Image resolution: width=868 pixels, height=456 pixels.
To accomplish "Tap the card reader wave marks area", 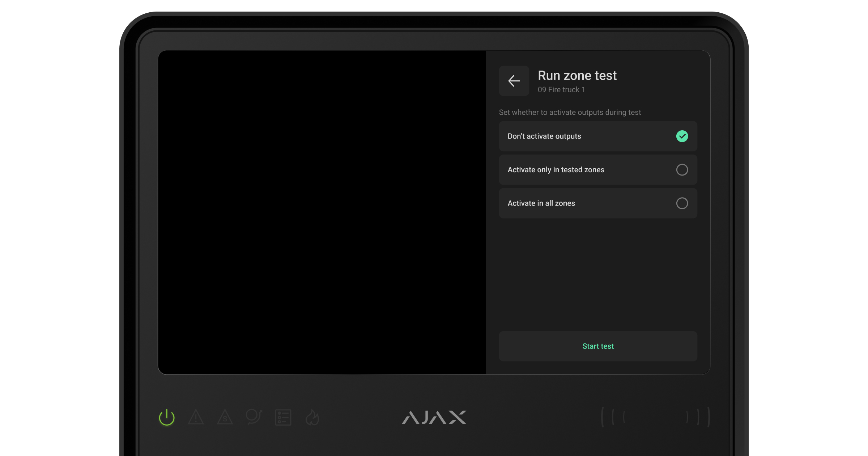I will tap(655, 417).
